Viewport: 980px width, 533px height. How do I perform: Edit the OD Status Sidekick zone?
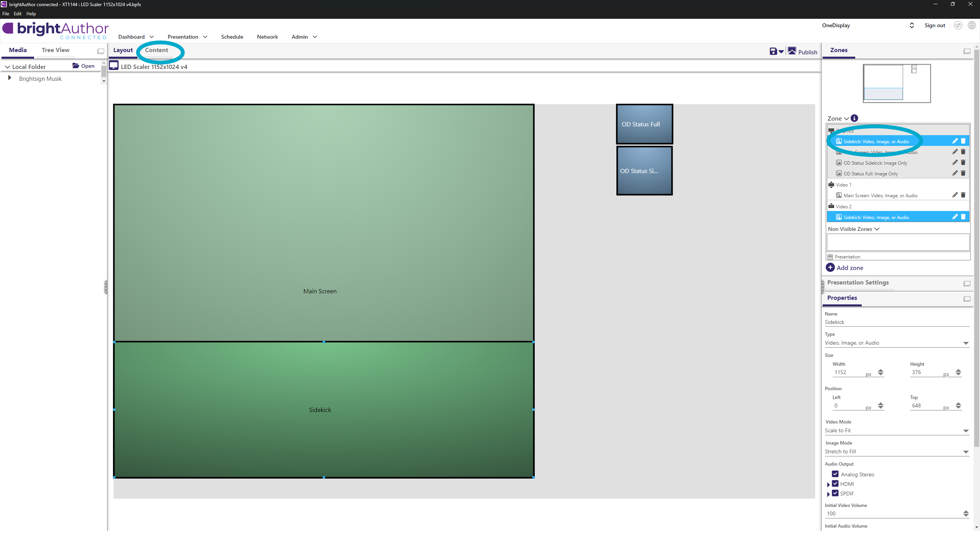tap(955, 163)
